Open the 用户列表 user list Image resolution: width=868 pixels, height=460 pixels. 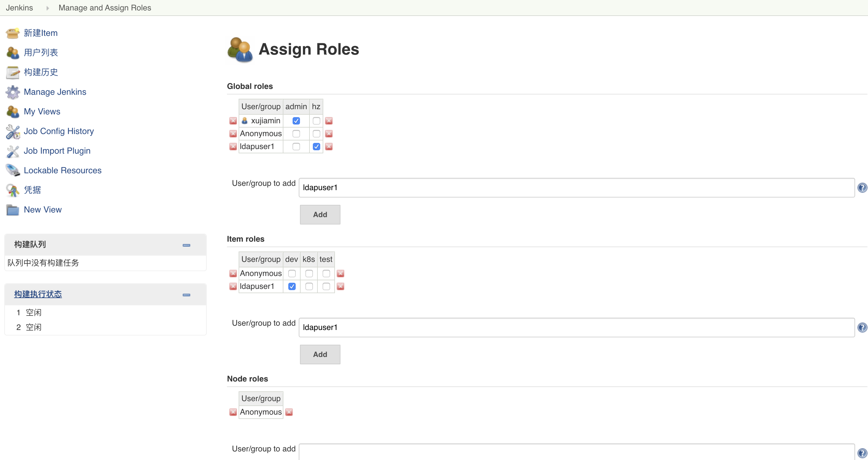click(x=41, y=52)
